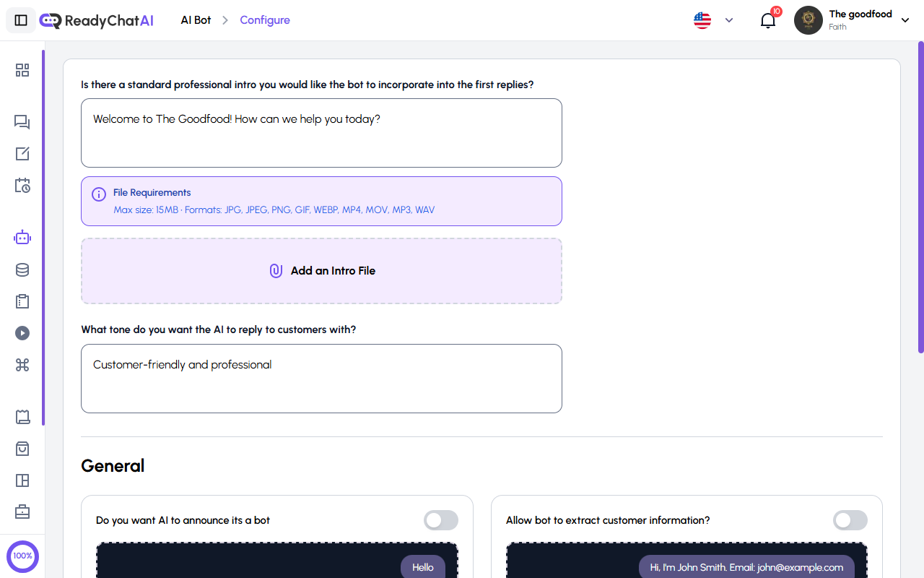Switch to the 'Configure' breadcrumb tab
The image size is (924, 578).
point(264,20)
